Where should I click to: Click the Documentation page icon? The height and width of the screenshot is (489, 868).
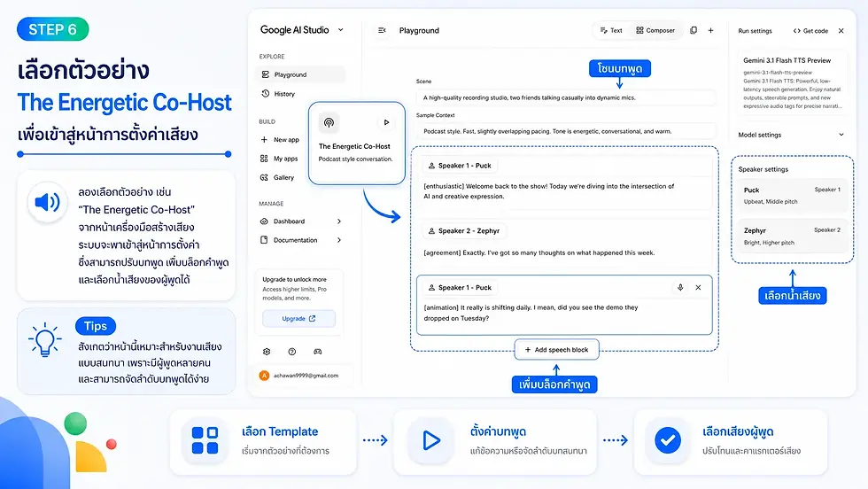pyautogui.click(x=264, y=240)
